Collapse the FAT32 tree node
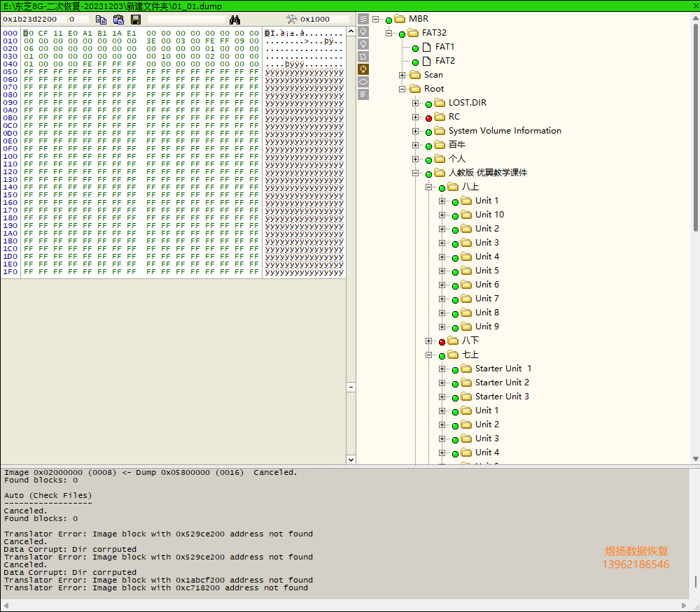Viewport: 700px width, 612px height. point(388,33)
